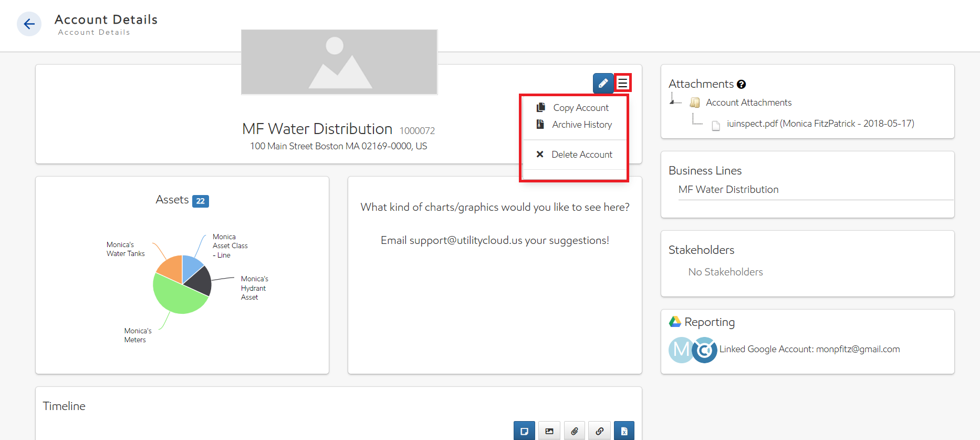Click the Excel export timeline icon
Screen dimensions: 980x440
tap(624, 431)
